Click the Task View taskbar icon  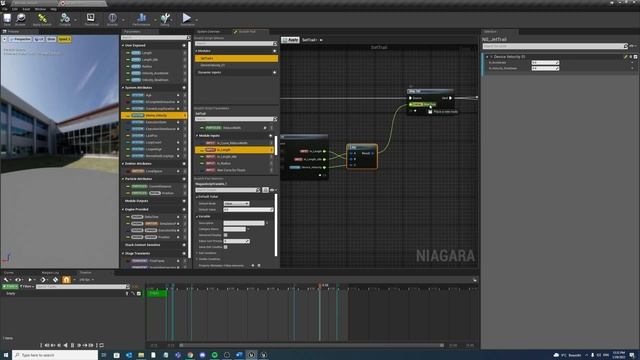click(104, 355)
